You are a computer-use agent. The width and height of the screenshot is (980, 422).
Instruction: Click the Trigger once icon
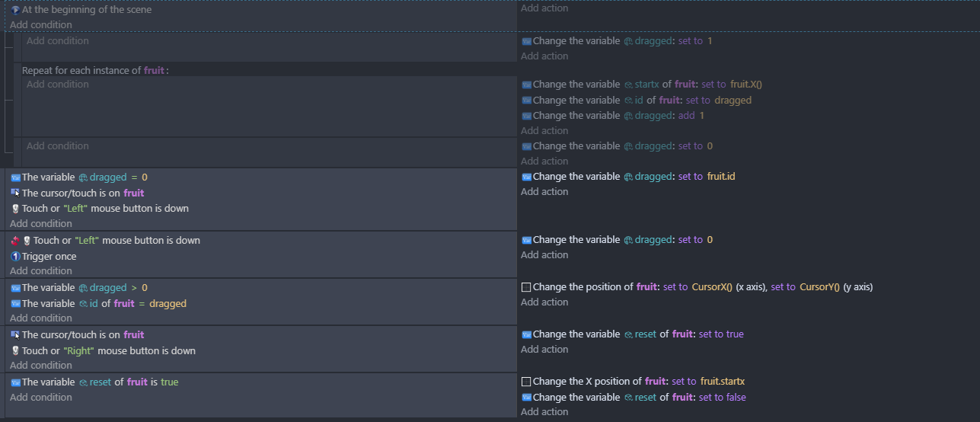(x=15, y=257)
